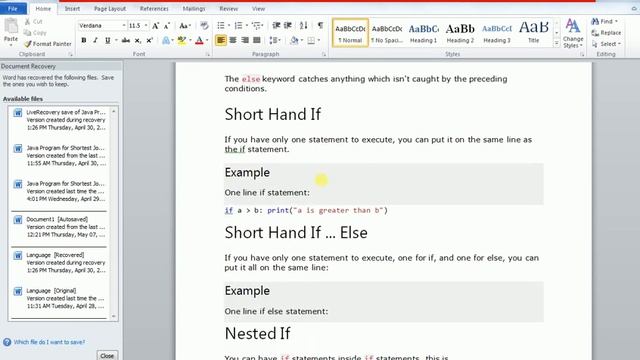
Task: Toggle Justify alignment
Action: pos(257,40)
